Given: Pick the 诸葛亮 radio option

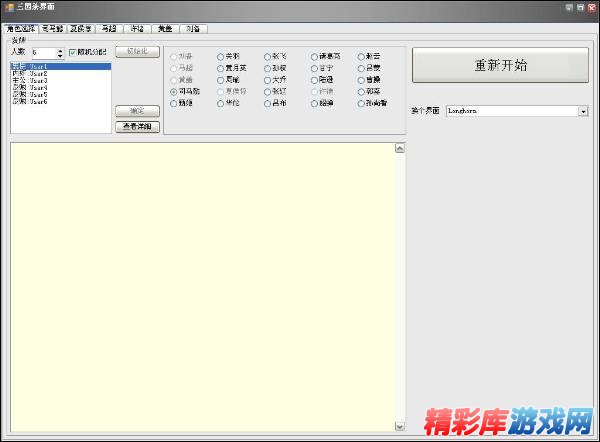Looking at the screenshot, I should coord(314,57).
